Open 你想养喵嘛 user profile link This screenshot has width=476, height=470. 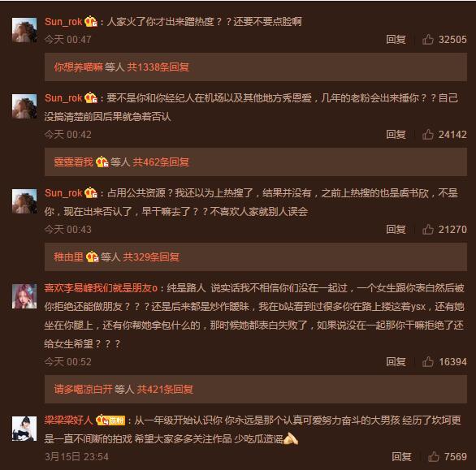[x=79, y=67]
